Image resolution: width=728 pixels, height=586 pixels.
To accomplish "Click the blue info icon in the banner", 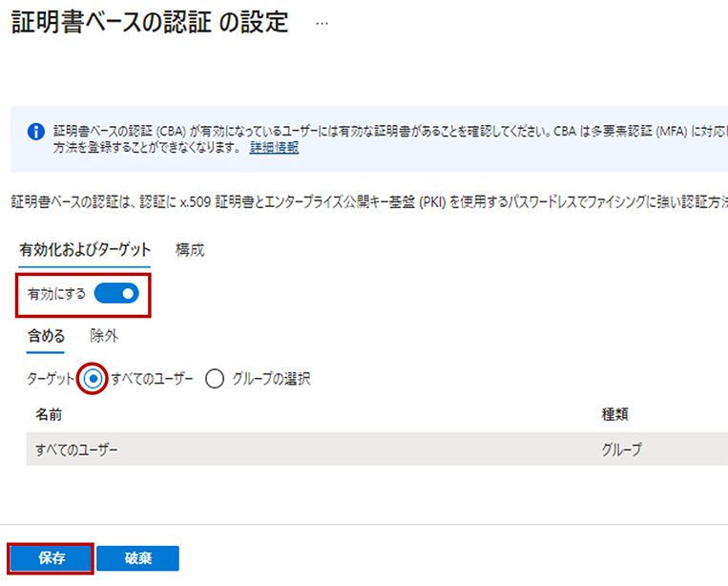I will tap(35, 132).
